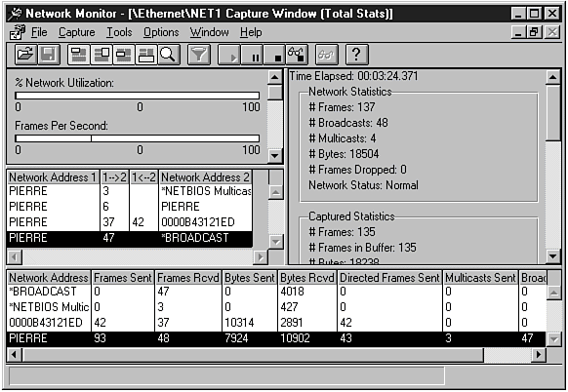Click the Frames Per Second bar

coord(138,138)
